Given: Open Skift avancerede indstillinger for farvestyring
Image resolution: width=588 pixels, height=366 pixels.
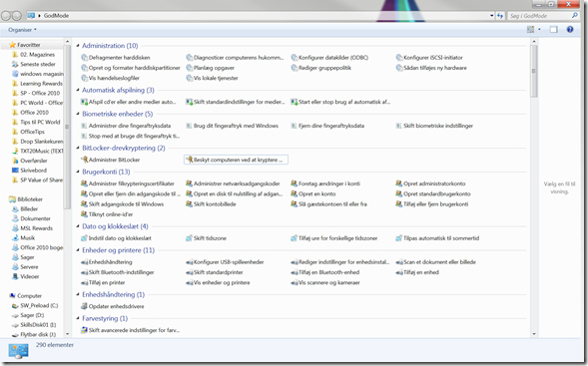Looking at the screenshot, I should tap(131, 330).
